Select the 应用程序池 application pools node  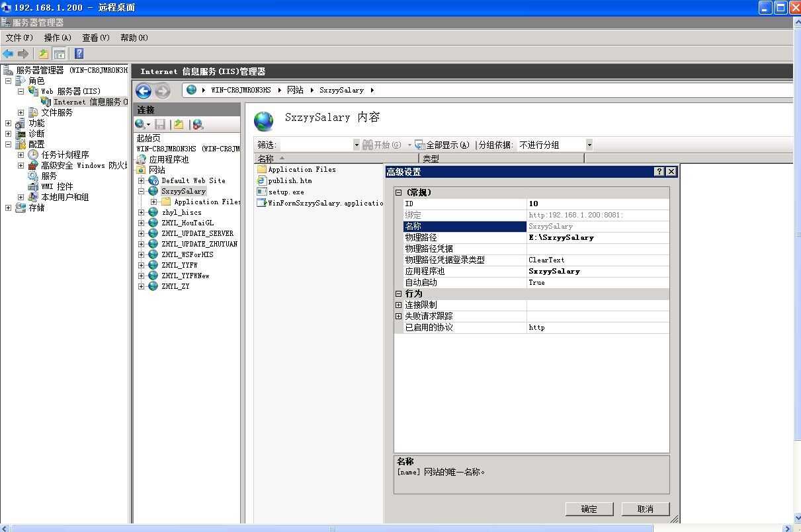[169, 159]
